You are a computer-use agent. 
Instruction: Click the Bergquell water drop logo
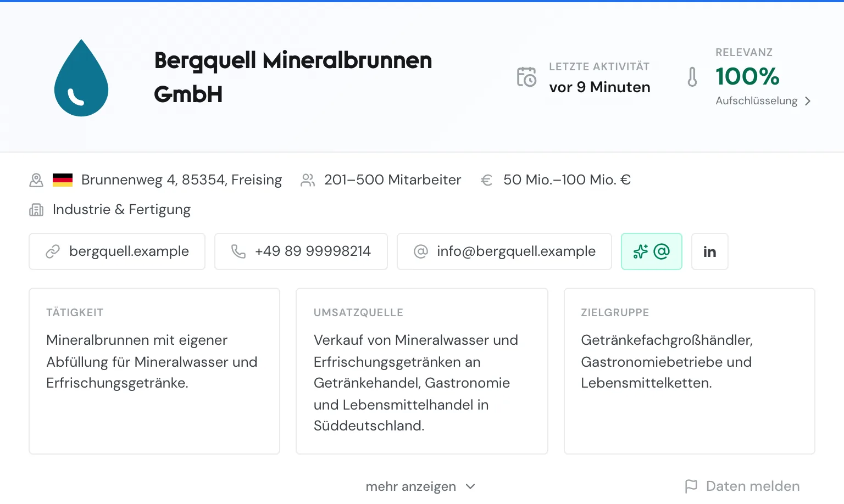click(81, 77)
